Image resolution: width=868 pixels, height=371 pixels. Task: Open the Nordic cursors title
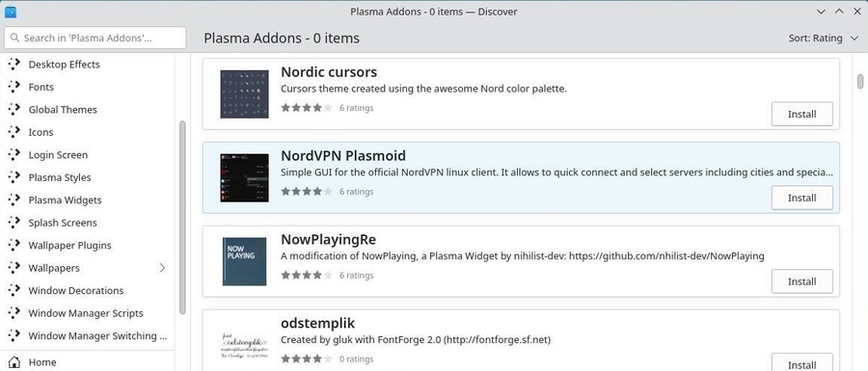pos(329,72)
